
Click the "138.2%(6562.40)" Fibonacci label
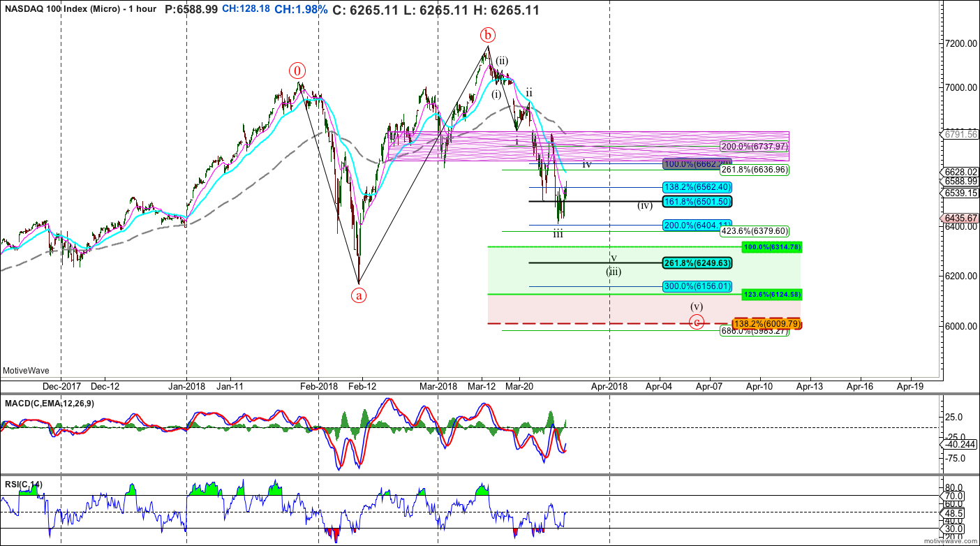coord(696,187)
